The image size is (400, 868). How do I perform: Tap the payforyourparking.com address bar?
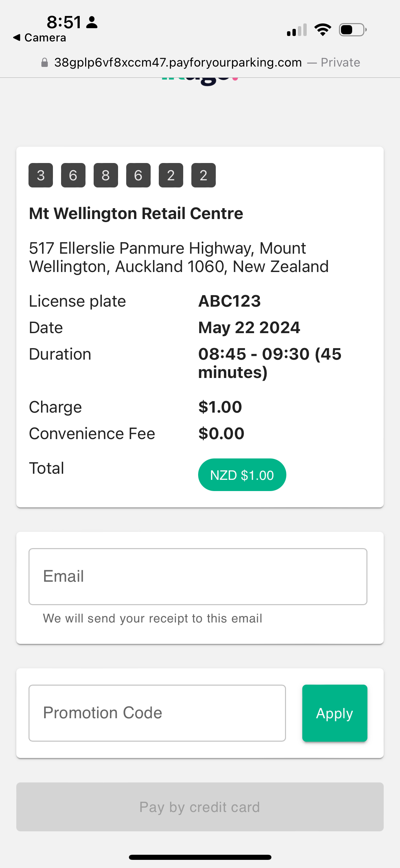178,62
